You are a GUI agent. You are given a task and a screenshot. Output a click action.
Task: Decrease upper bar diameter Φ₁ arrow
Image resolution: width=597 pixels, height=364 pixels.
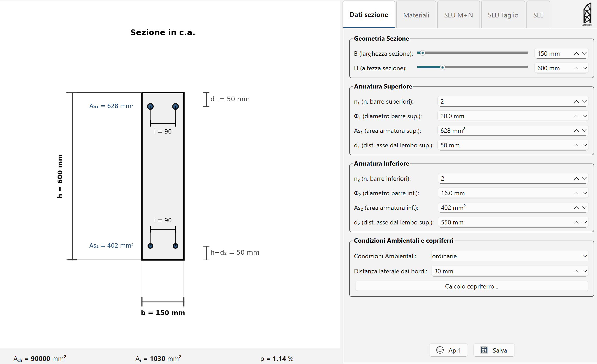click(585, 116)
